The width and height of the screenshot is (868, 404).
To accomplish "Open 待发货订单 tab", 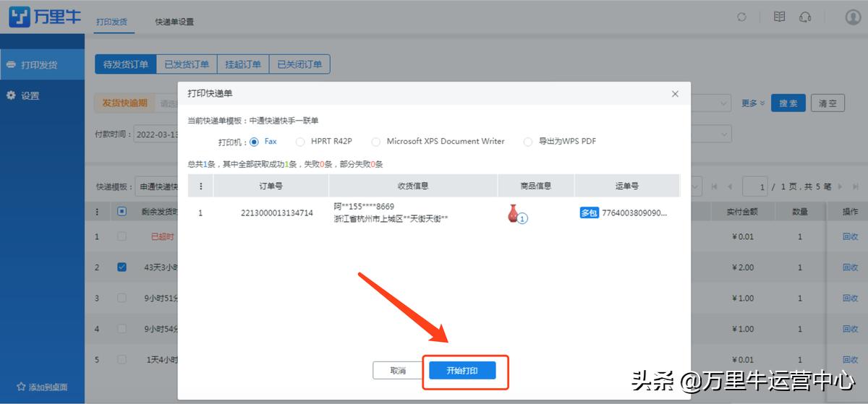I will [125, 64].
